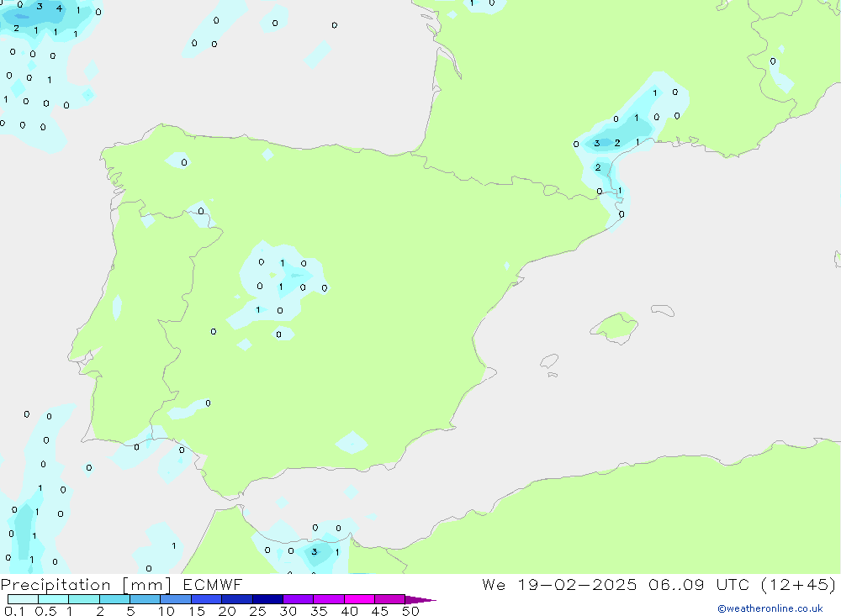Click the island of Menorca outline
This screenshot has width=841, height=616.
663,310
